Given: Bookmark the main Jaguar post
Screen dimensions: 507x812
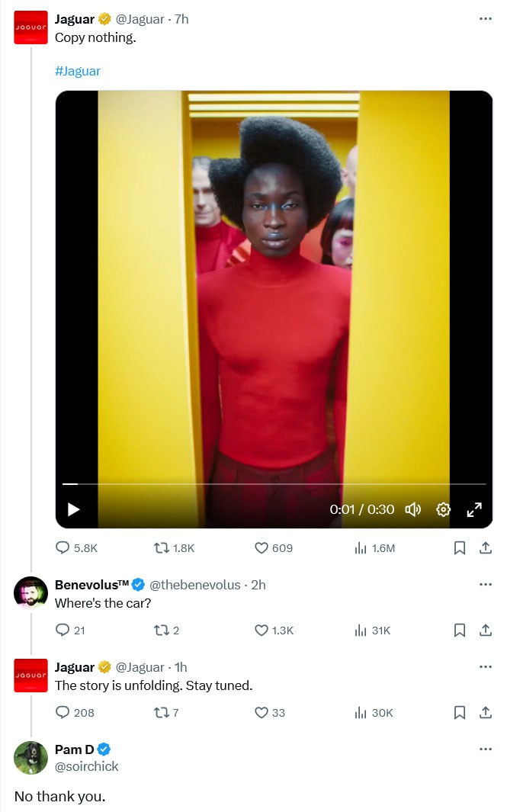Looking at the screenshot, I should tap(460, 548).
